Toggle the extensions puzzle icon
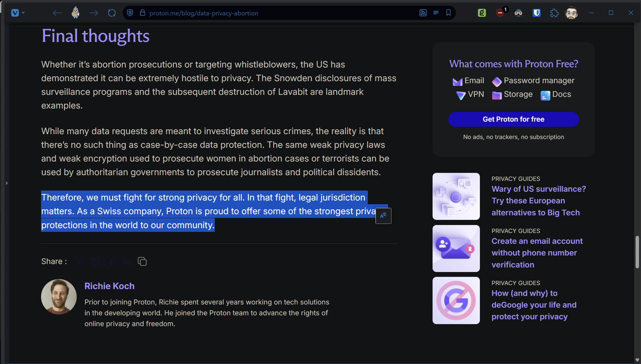Screen dimensions: 641x364 [x=554, y=13]
